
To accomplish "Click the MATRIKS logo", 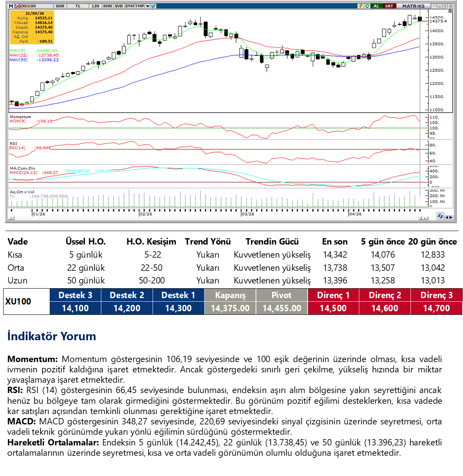I will [413, 6].
